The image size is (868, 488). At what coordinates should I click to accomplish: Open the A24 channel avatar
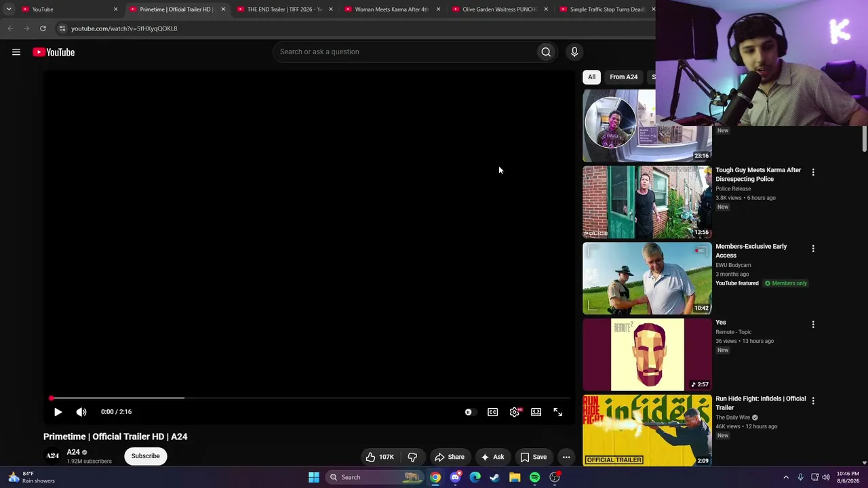click(x=52, y=456)
